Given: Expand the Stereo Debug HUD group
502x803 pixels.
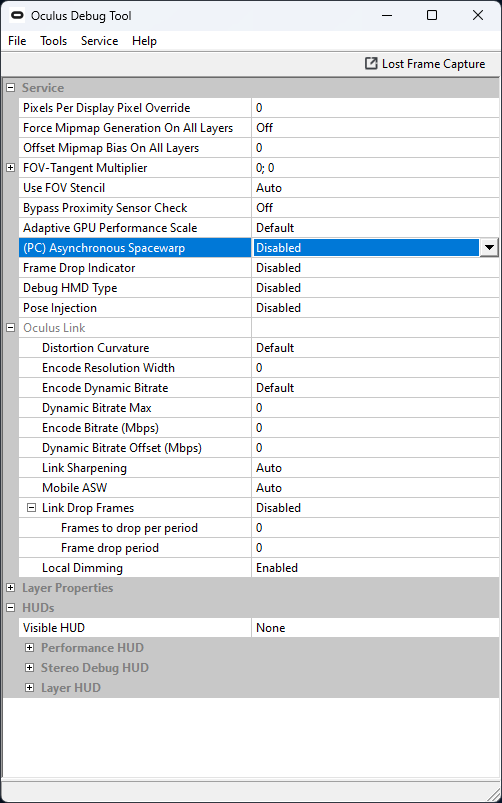Looking at the screenshot, I should 30,668.
